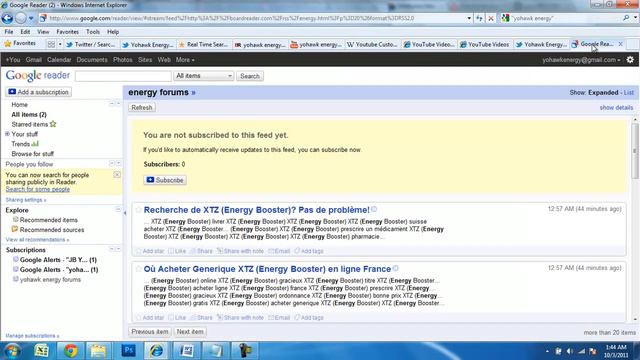Open the Quick Tabs grid icon

(51, 44)
